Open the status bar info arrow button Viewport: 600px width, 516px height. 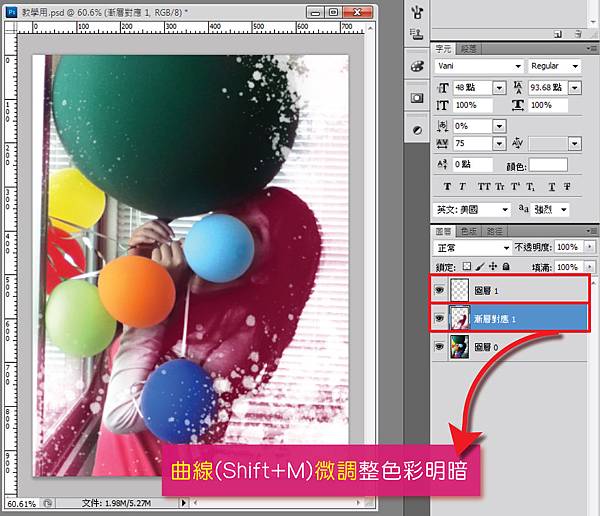coord(184,503)
